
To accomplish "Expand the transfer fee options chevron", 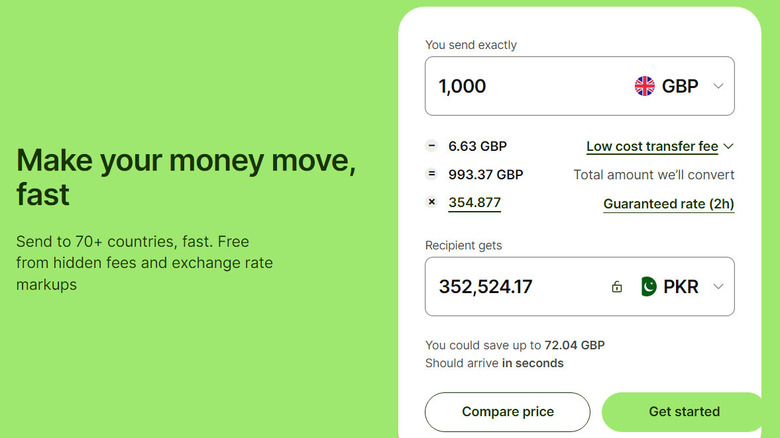I will click(728, 146).
